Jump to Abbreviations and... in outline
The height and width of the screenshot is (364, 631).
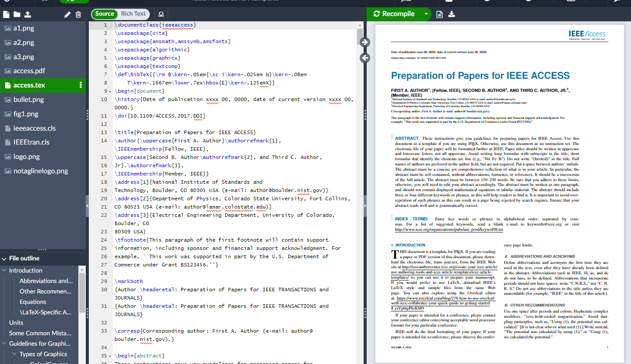click(46, 281)
